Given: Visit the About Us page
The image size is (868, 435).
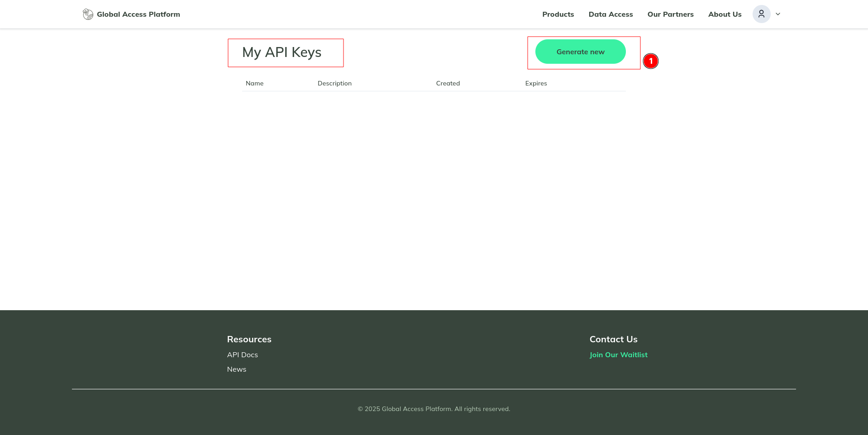Looking at the screenshot, I should click(725, 14).
